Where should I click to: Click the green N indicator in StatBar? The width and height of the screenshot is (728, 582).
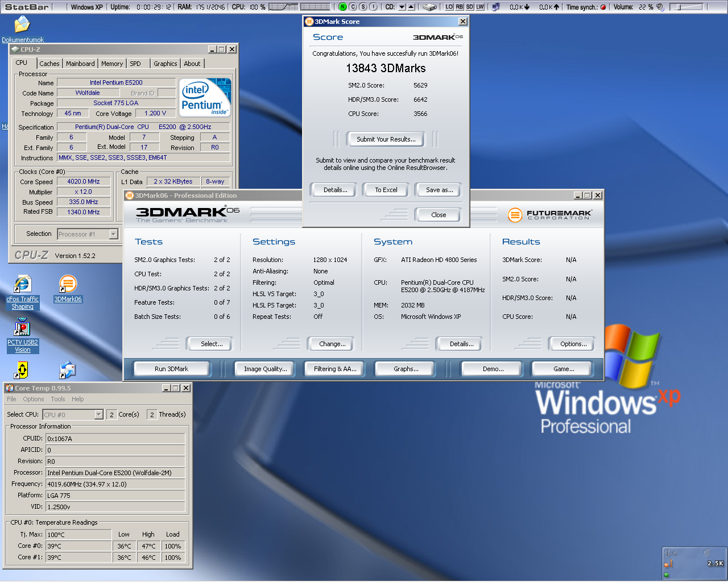click(342, 7)
